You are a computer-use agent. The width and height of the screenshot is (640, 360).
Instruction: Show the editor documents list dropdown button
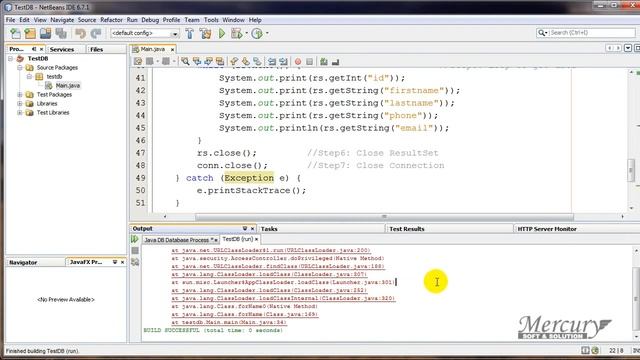pos(628,49)
